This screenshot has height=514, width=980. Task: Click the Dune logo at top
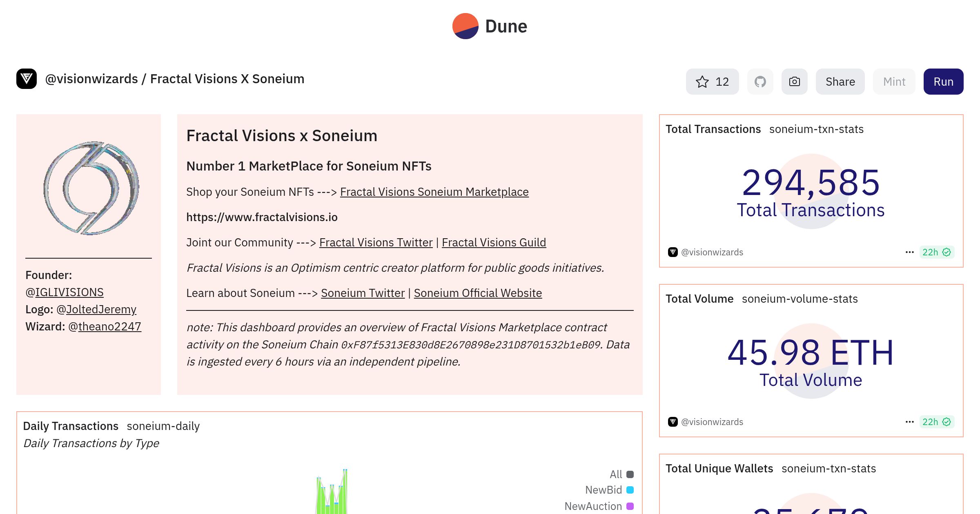click(490, 26)
